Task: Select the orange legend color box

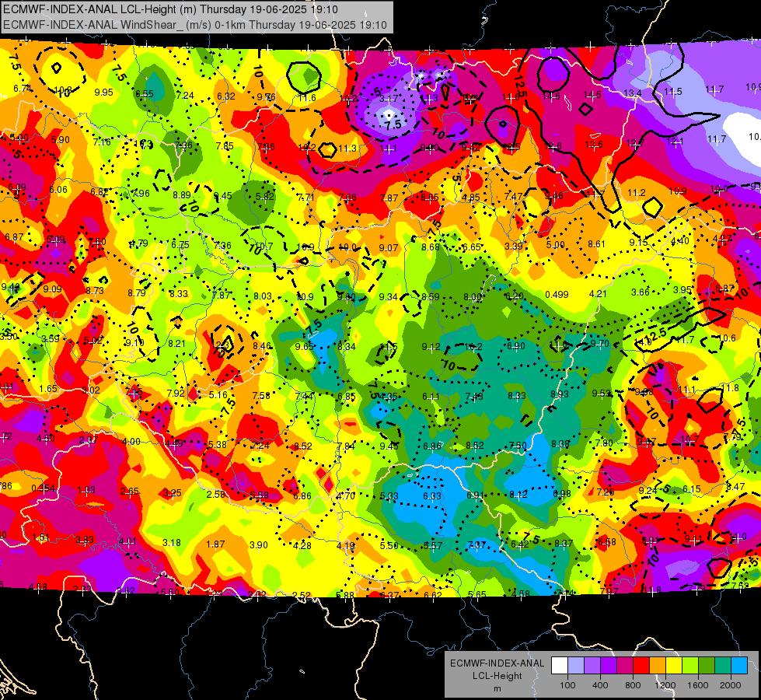Action: (x=658, y=666)
